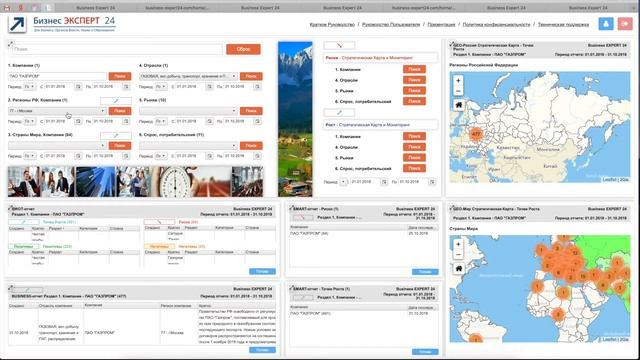Toggle orange Негативы box in SWOT-отчет
This screenshot has width=640, height=360.
point(159,247)
